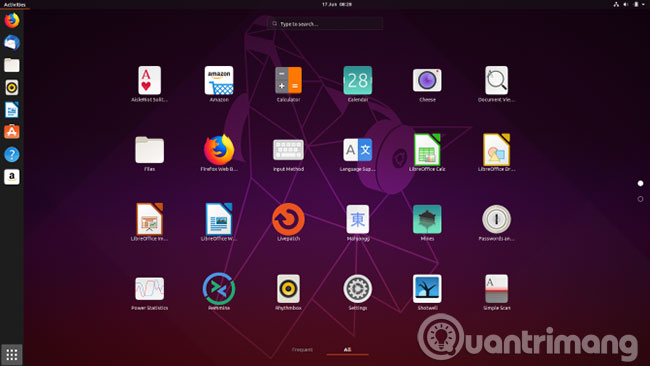Open Document Viewer
The width and height of the screenshot is (650, 366).
click(x=497, y=80)
